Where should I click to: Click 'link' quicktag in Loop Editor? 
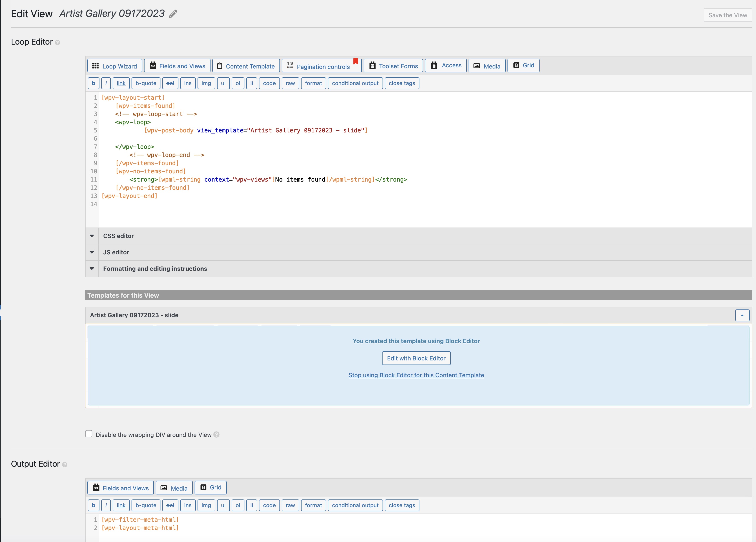click(x=121, y=83)
